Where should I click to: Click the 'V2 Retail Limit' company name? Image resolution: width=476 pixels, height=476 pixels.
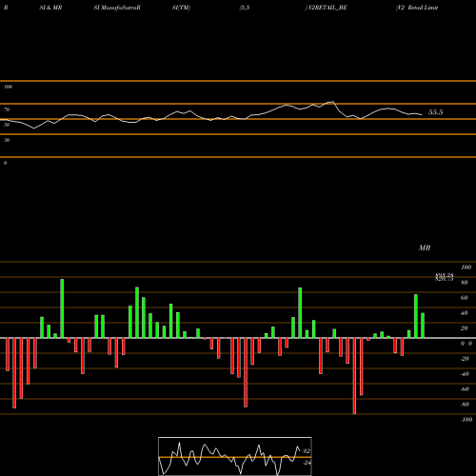coord(417,8)
